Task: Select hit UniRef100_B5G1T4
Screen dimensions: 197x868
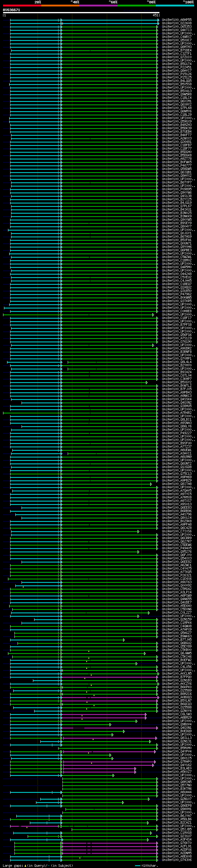Action: click(177, 64)
